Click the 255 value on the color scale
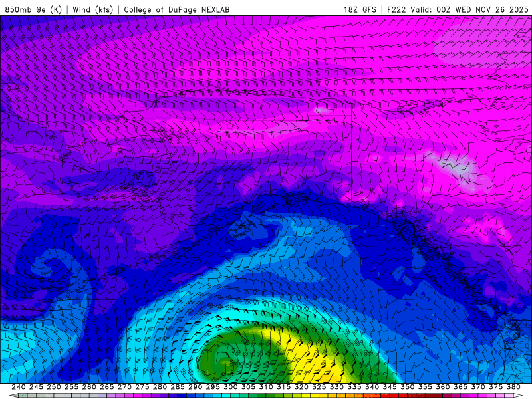Viewport: 532px width, 399px height. click(x=71, y=387)
